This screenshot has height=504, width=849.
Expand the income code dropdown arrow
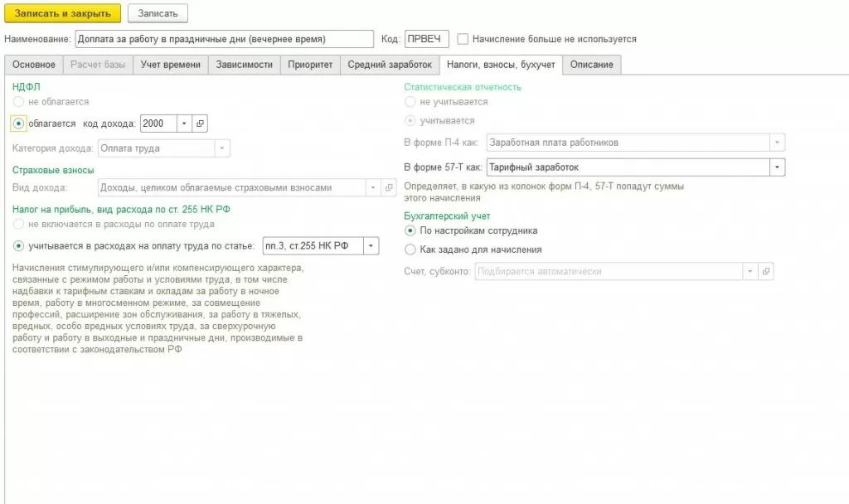click(184, 124)
